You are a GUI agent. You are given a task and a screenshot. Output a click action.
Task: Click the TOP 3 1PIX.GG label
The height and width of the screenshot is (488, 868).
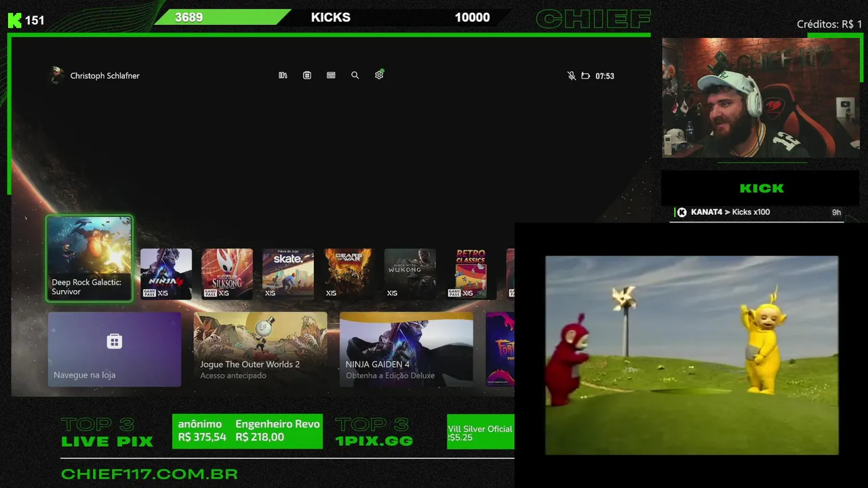[x=374, y=432]
